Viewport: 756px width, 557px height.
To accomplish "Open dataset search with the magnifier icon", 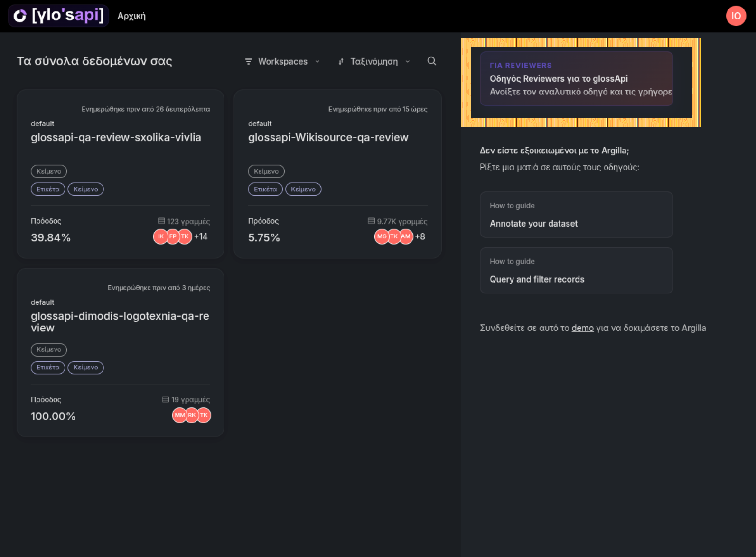I will coord(431,61).
